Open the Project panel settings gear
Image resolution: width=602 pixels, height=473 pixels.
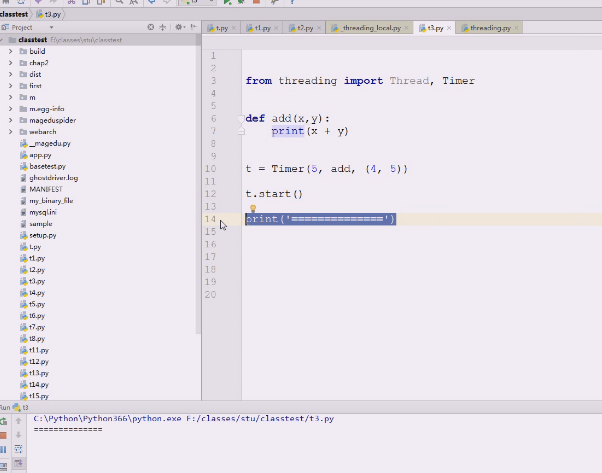tap(179, 27)
